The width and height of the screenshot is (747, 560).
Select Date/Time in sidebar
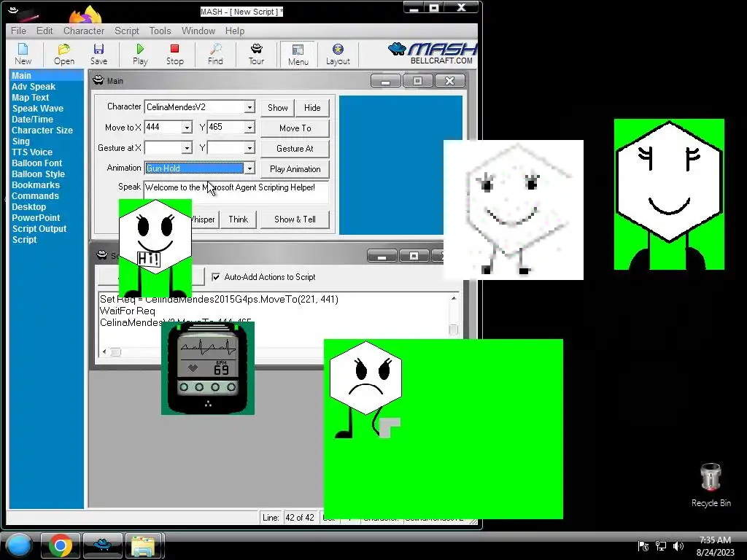click(x=32, y=120)
